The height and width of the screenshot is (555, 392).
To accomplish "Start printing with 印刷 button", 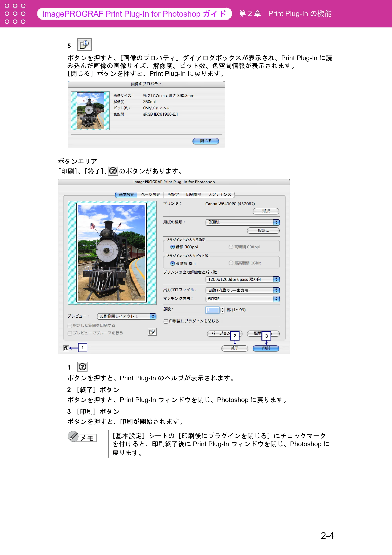I will [x=266, y=348].
